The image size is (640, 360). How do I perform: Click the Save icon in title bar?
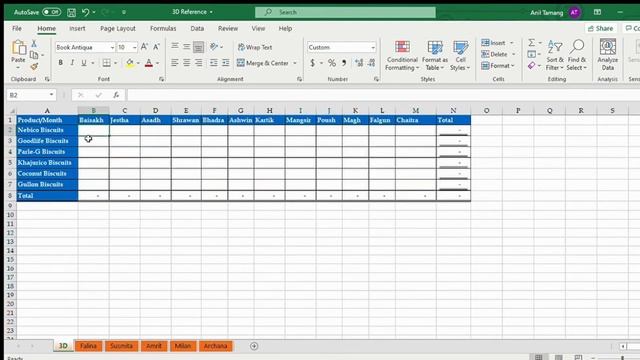pyautogui.click(x=71, y=12)
